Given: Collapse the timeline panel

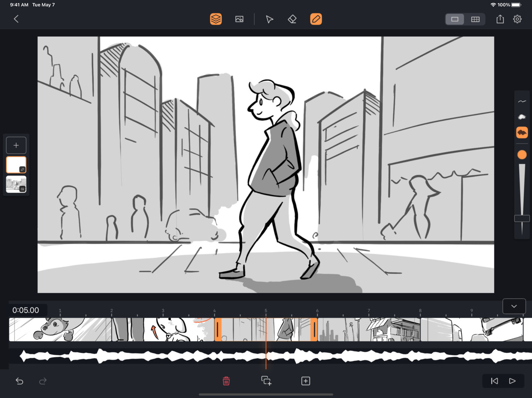Looking at the screenshot, I should [x=514, y=306].
